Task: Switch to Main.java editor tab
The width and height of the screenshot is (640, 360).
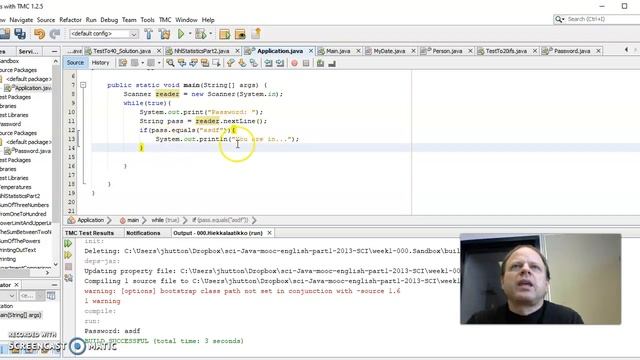Action: click(338, 51)
